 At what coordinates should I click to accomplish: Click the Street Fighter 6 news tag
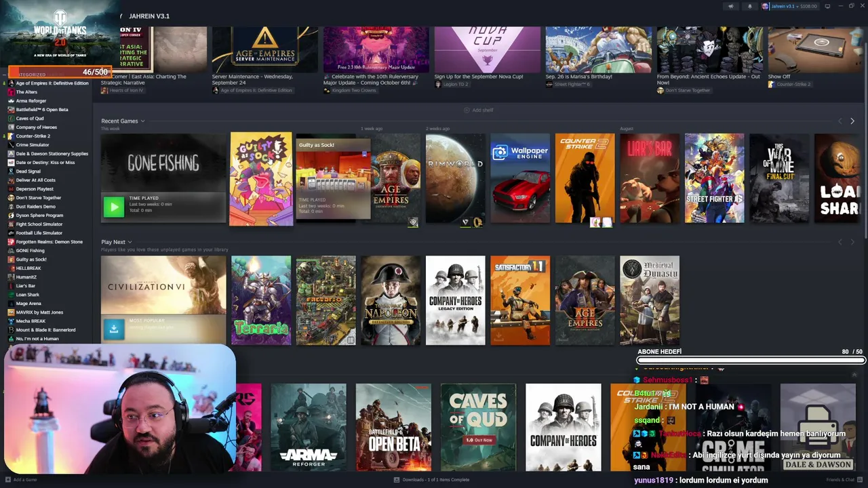pyautogui.click(x=567, y=84)
